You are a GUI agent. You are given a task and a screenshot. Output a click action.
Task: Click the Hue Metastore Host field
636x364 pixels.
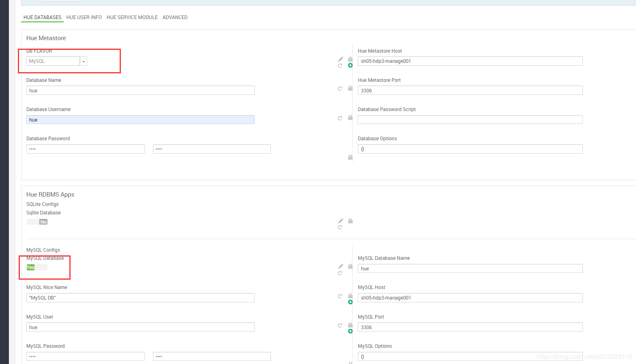tap(470, 61)
